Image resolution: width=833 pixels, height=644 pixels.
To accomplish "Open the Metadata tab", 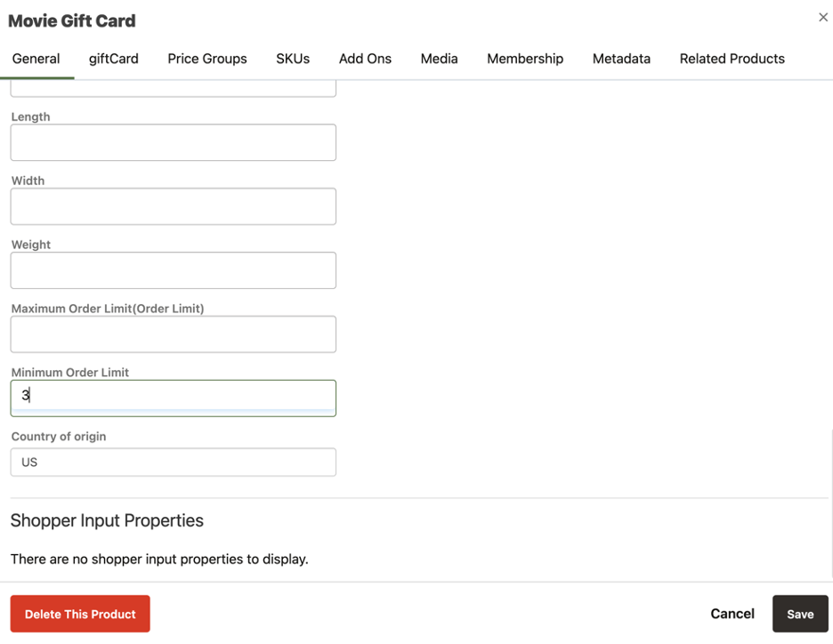I will pos(621,59).
